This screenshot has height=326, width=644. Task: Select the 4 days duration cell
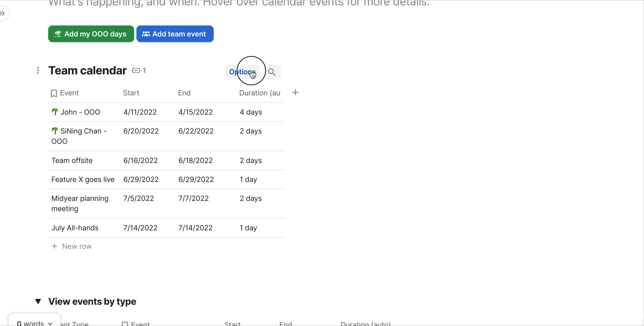(251, 112)
